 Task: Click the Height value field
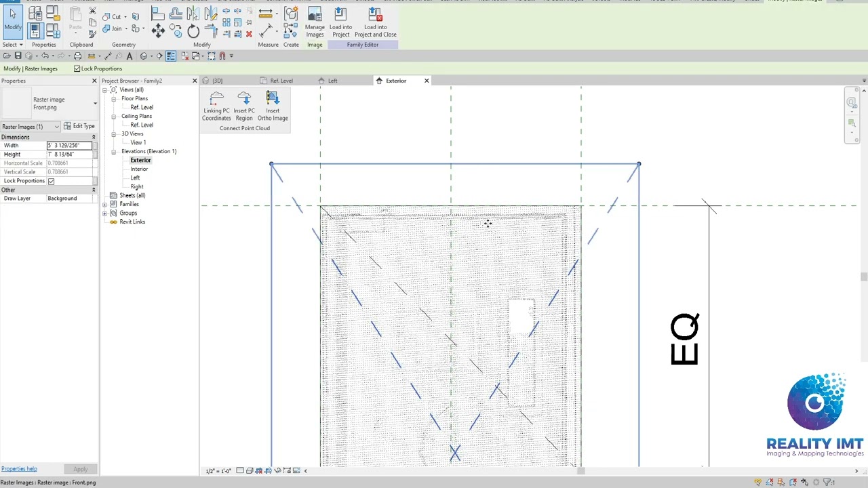(69, 155)
